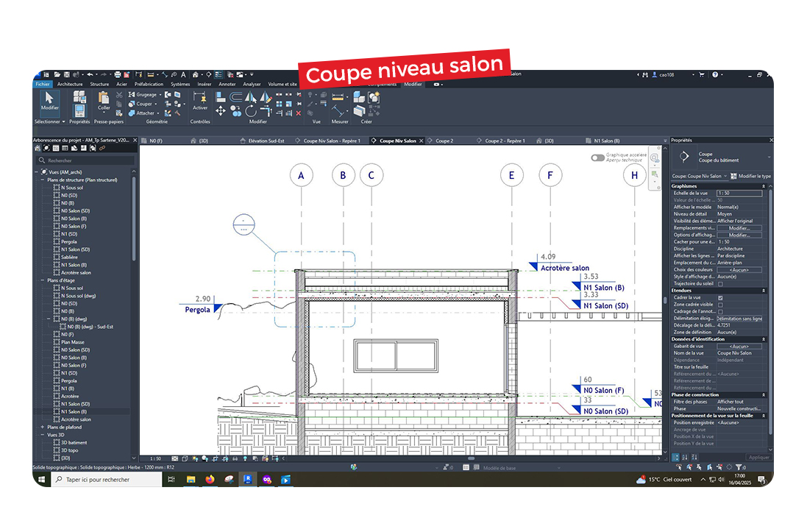Open the Architecture ribbon tab
The height and width of the screenshot is (532, 807).
[70, 84]
